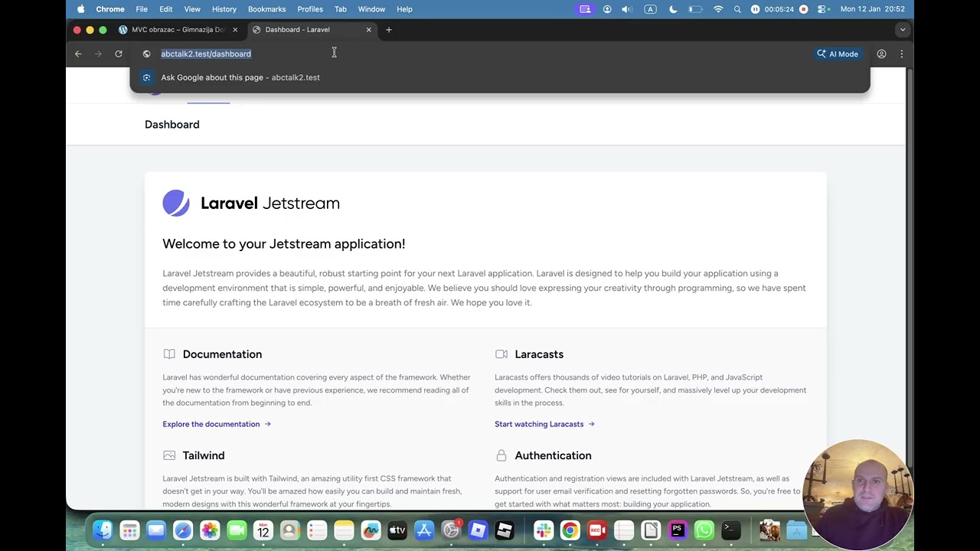Image resolution: width=980 pixels, height=551 pixels.
Task: Open FaceTime from the dock
Action: pyautogui.click(x=237, y=530)
